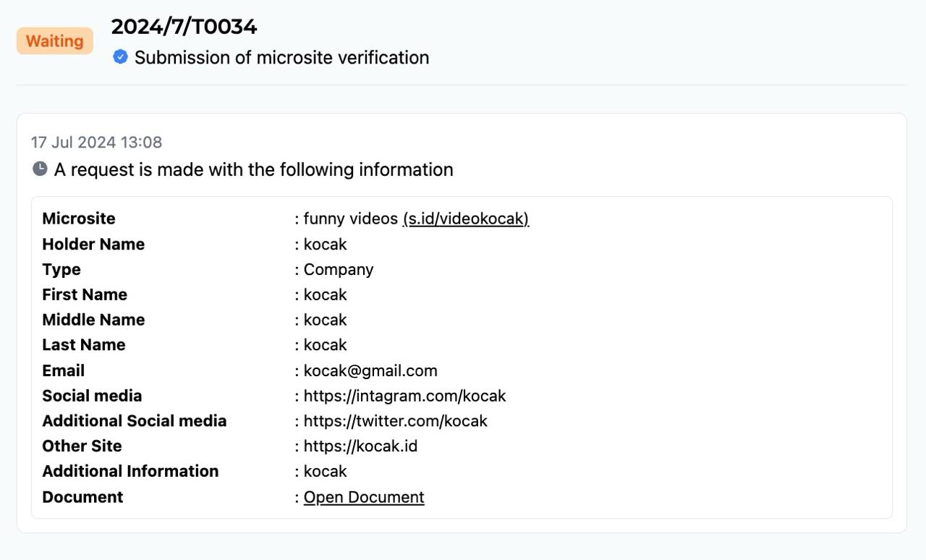
Task: Click the funny videos microsite name text
Action: pyautogui.click(x=351, y=219)
